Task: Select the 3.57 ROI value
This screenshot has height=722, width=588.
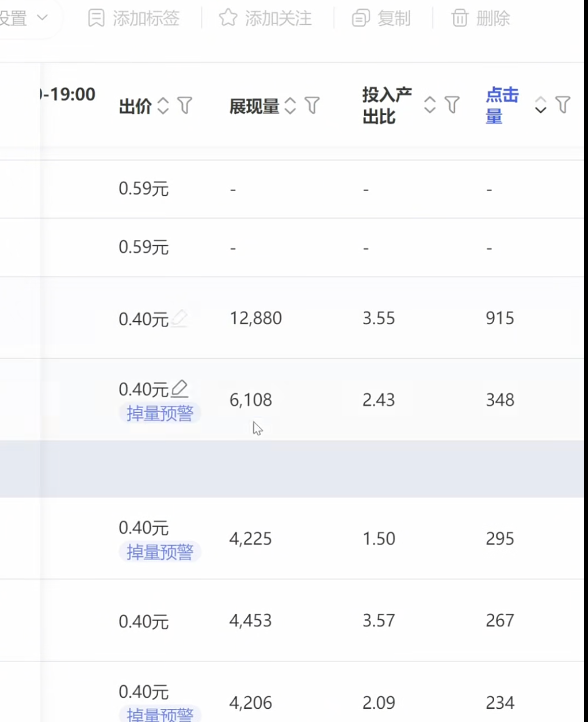Action: point(379,621)
